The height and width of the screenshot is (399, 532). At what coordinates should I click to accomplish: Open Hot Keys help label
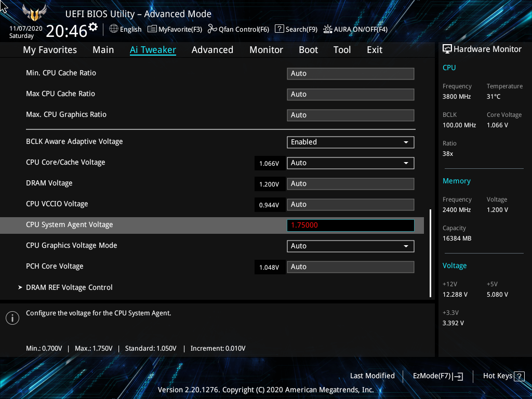pyautogui.click(x=497, y=376)
